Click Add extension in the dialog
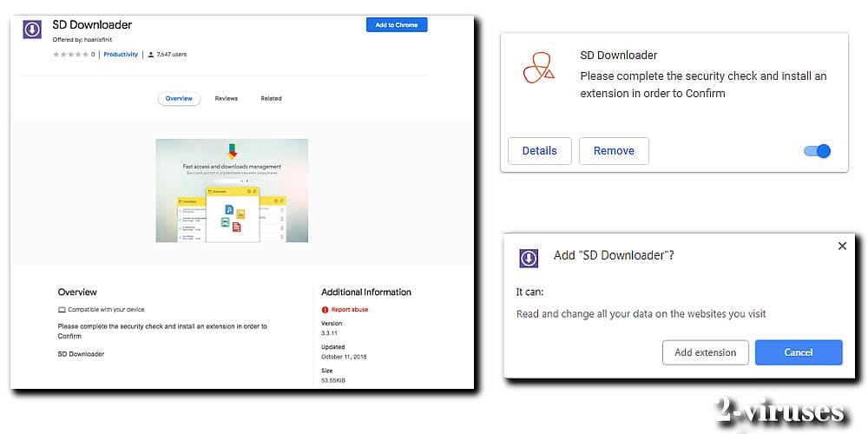 (x=705, y=352)
